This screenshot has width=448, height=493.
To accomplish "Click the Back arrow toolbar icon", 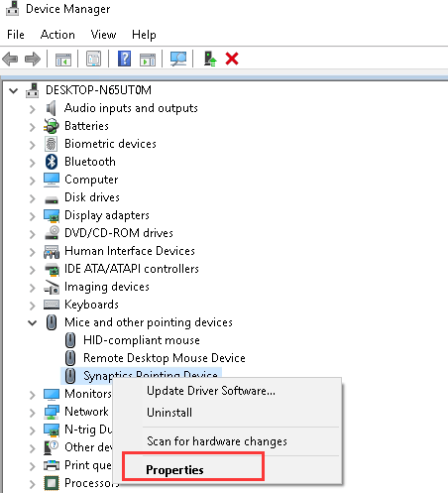I will pos(10,60).
